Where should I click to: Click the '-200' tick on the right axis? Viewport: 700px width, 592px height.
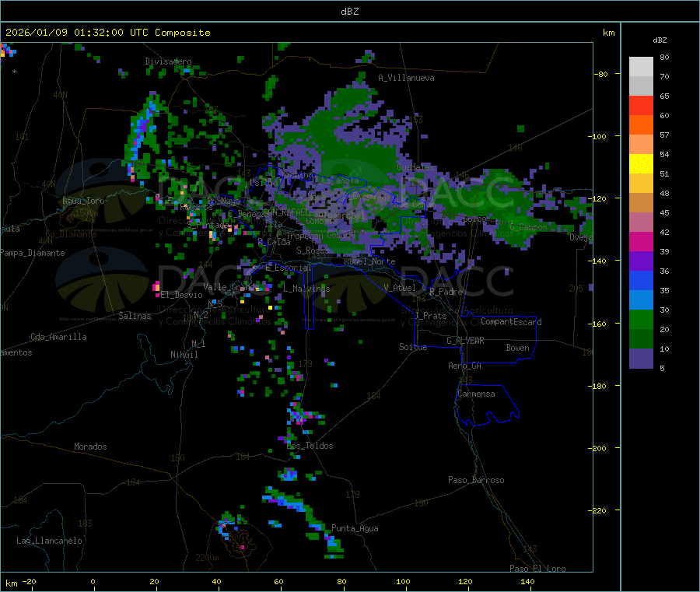597,448
